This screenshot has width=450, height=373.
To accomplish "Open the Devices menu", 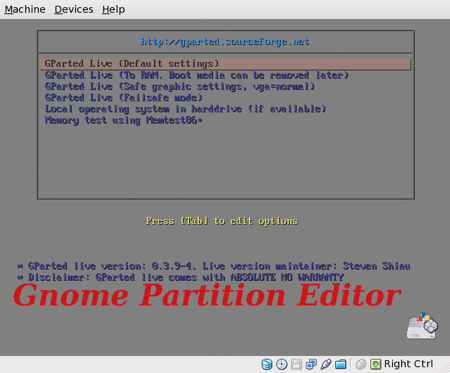I will (x=74, y=9).
